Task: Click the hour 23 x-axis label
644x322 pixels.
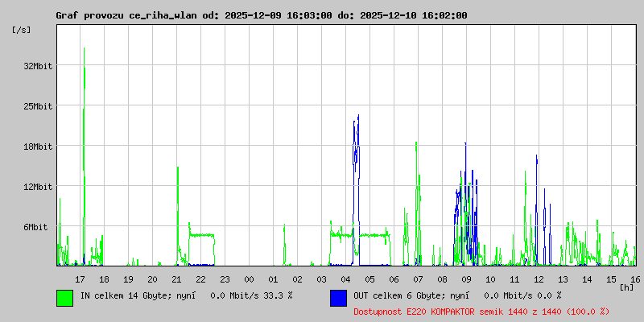Action: tap(225, 279)
